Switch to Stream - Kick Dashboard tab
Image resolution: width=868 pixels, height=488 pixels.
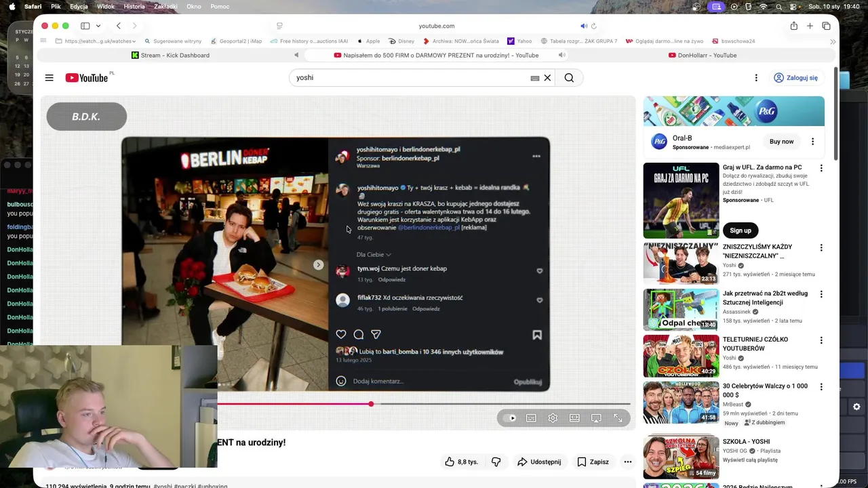click(170, 55)
